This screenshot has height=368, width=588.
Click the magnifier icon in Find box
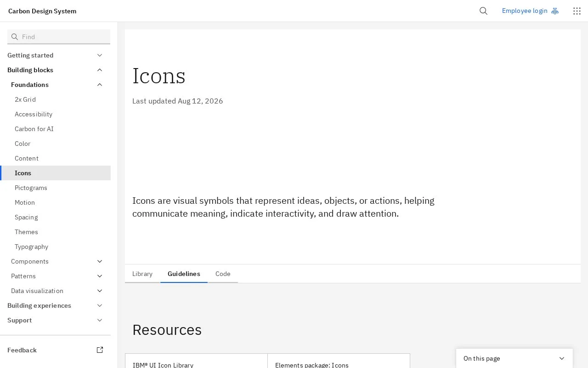pyautogui.click(x=15, y=37)
